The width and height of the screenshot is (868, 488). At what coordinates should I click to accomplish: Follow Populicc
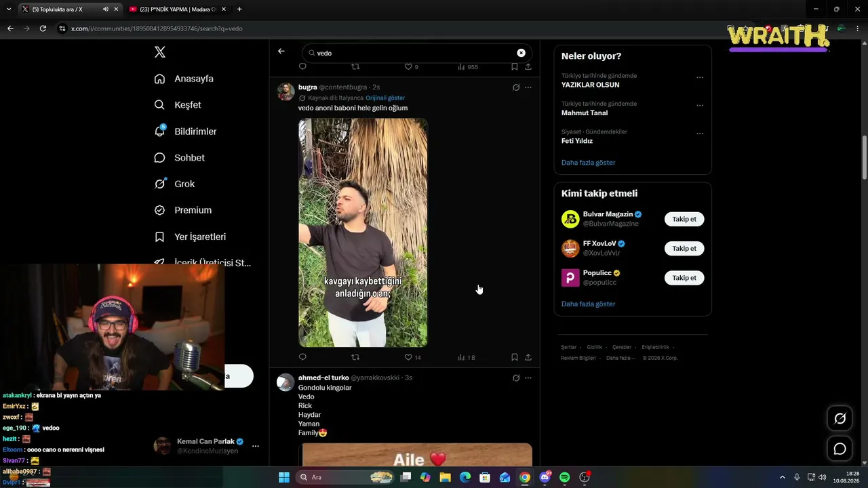(x=684, y=278)
